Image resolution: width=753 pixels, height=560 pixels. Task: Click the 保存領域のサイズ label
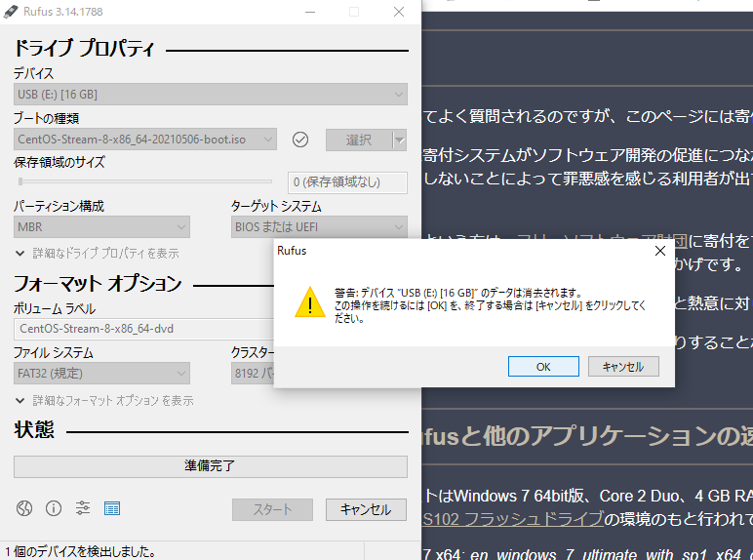pyautogui.click(x=59, y=162)
